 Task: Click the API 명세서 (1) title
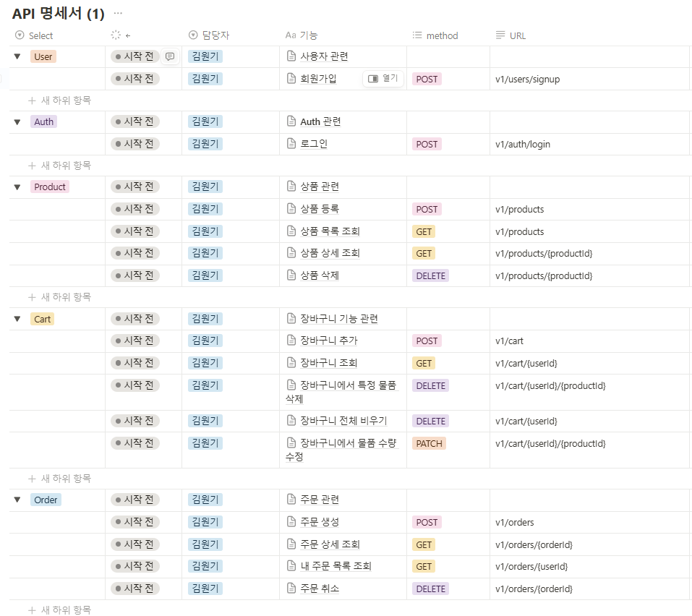[x=59, y=13]
